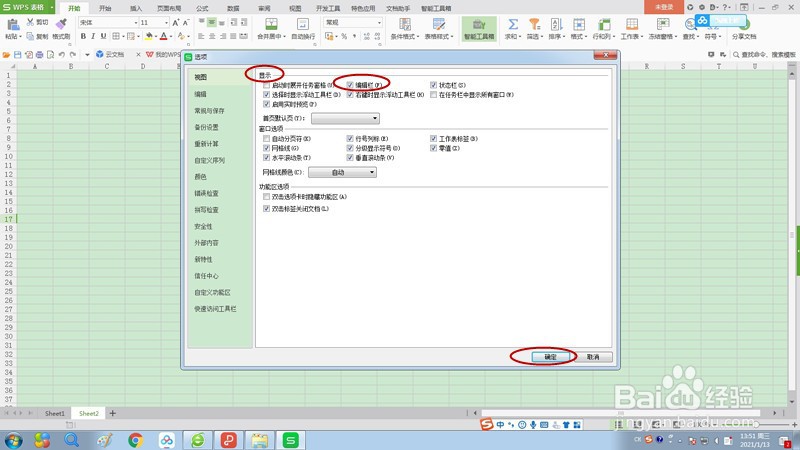Viewport: 800px width, 450px height.
Task: Click the Worksheet (工作表) icon
Action: point(632,24)
